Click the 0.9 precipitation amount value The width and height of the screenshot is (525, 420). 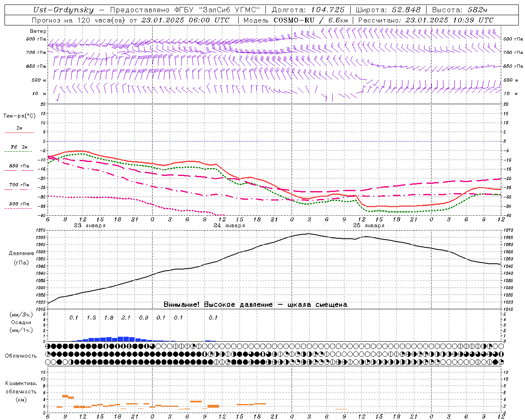(144, 318)
